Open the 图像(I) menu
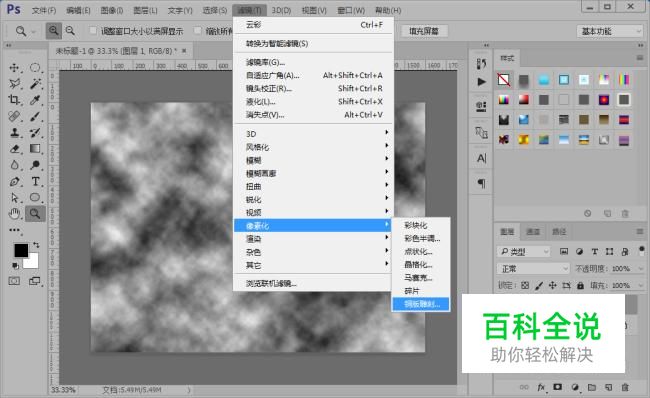 [112, 10]
